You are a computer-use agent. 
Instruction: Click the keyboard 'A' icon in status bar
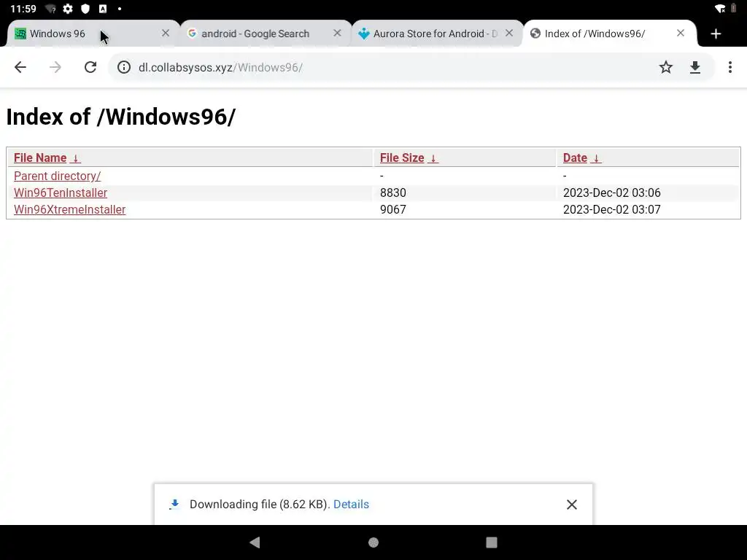pos(102,9)
